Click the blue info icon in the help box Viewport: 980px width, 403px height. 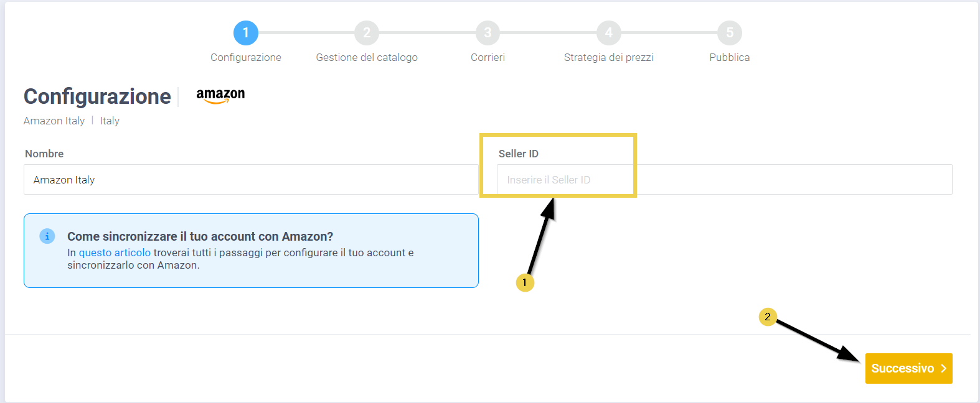[x=47, y=236]
